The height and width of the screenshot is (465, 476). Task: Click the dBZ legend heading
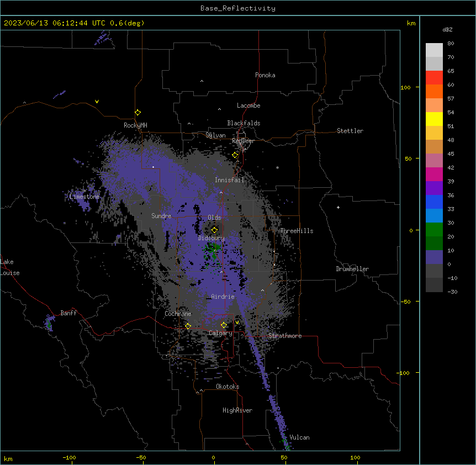[447, 30]
